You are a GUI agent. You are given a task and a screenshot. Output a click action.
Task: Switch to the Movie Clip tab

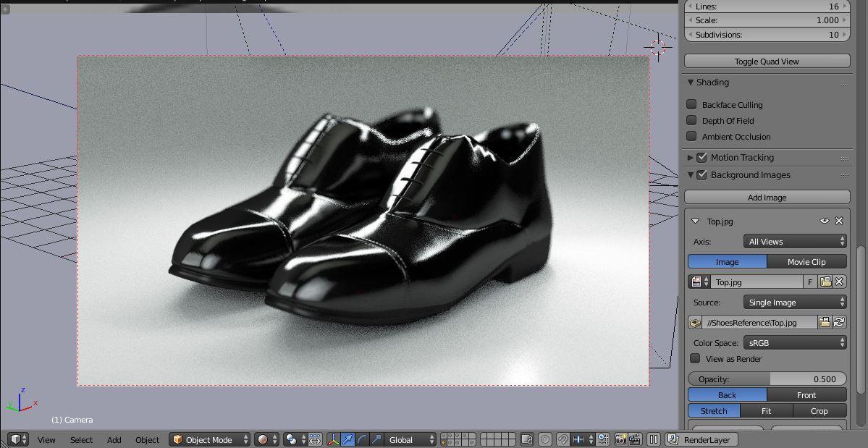pyautogui.click(x=806, y=262)
